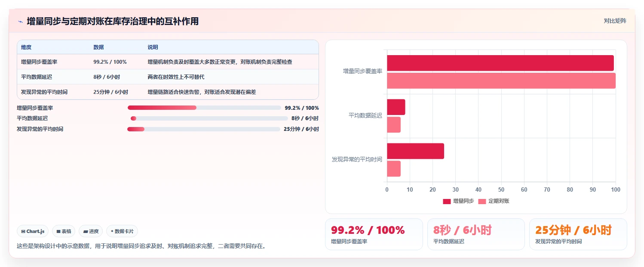Click chart axis label 增量同步覆盖率
Image resolution: width=644 pixels, height=267 pixels.
(x=362, y=71)
